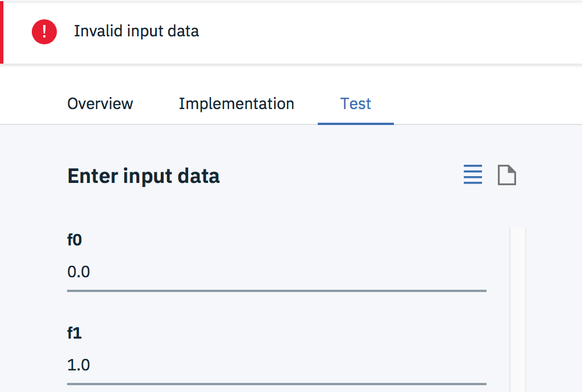Click the red error alert icon
Viewport: 582px width, 392px height.
44,31
